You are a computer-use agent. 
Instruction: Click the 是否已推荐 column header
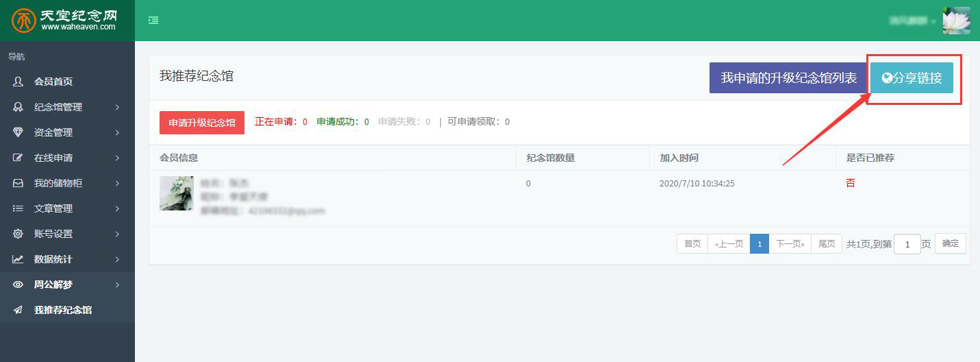click(870, 158)
